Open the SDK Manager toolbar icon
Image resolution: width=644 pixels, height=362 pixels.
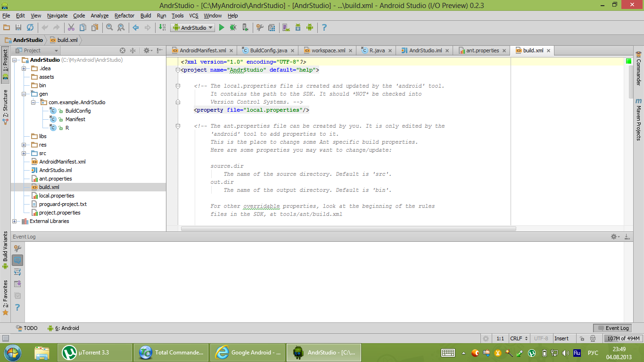pos(298,28)
